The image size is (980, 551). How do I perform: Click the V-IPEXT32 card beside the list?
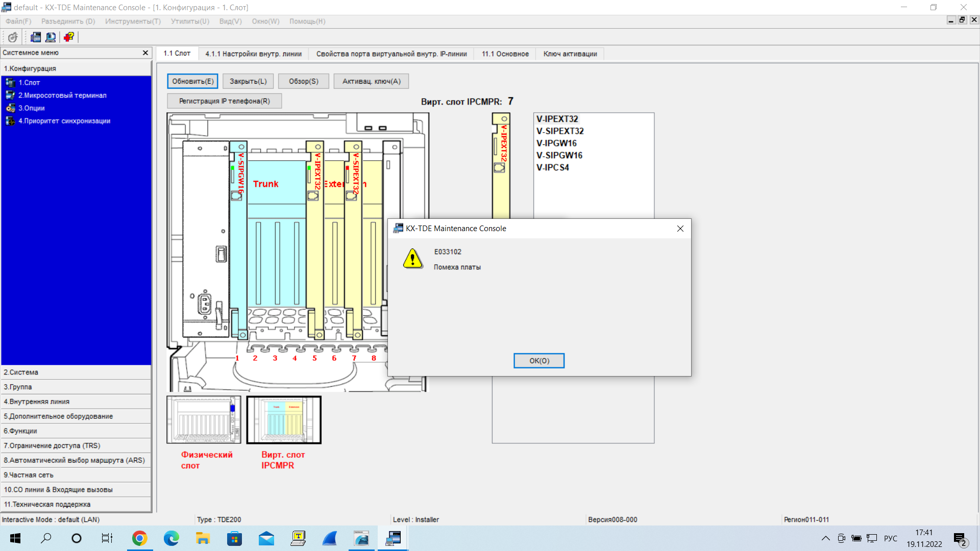[501, 166]
